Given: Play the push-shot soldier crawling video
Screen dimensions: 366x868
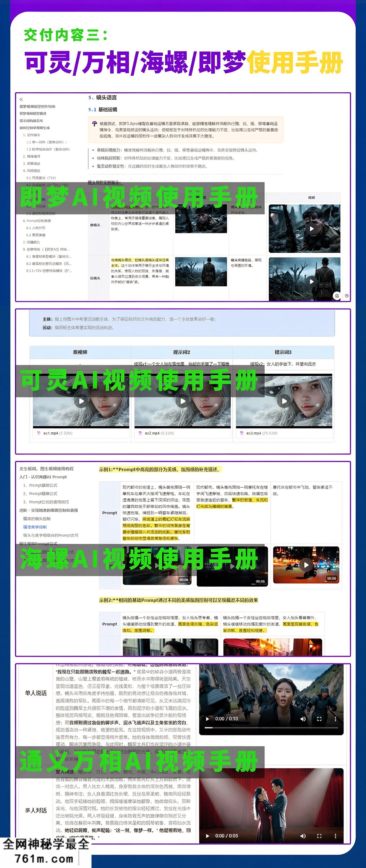Looking at the screenshot, I should 311,229.
